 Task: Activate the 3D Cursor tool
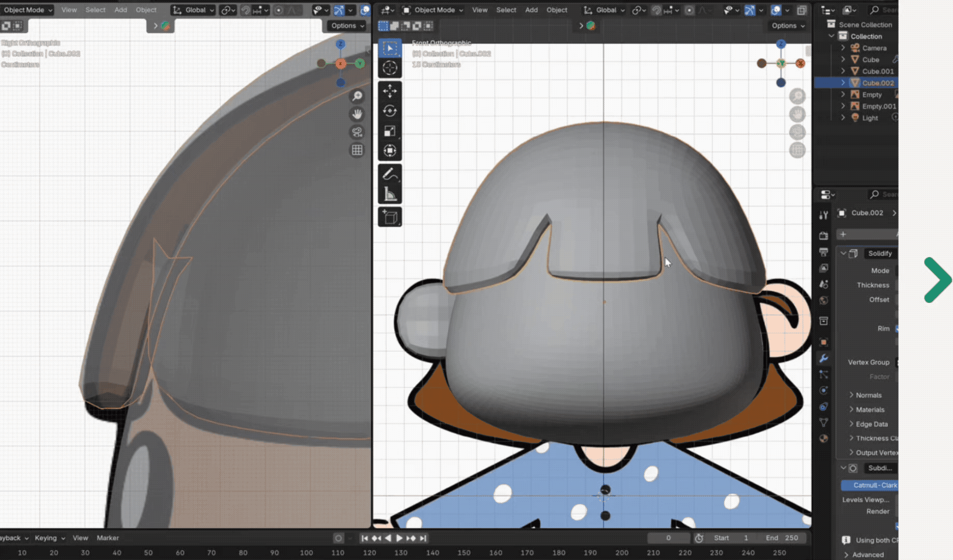pyautogui.click(x=390, y=68)
